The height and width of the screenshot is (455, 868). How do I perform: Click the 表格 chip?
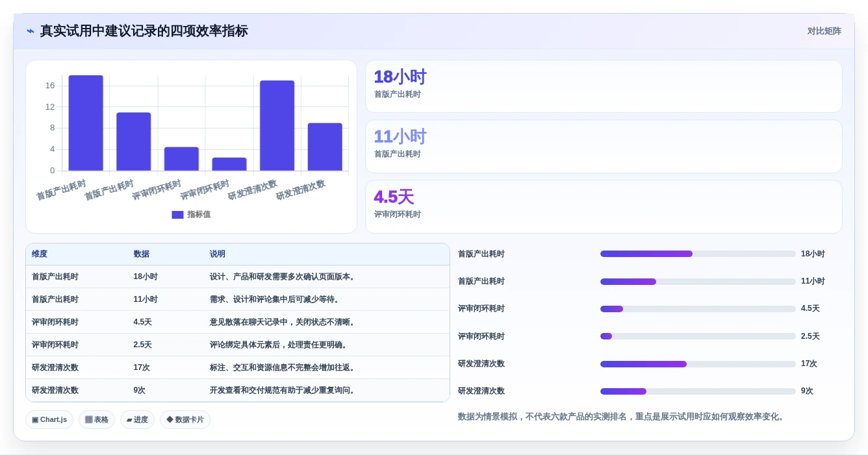[97, 419]
